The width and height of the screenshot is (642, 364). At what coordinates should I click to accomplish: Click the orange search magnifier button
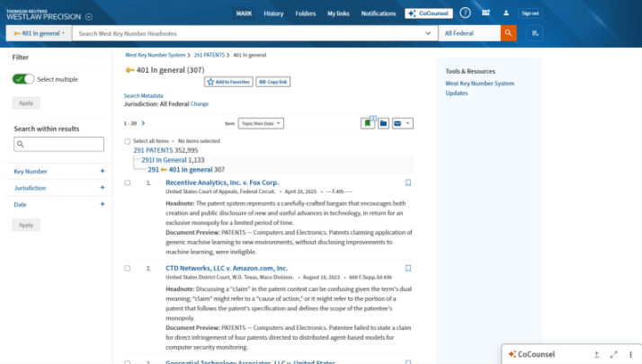(x=509, y=33)
